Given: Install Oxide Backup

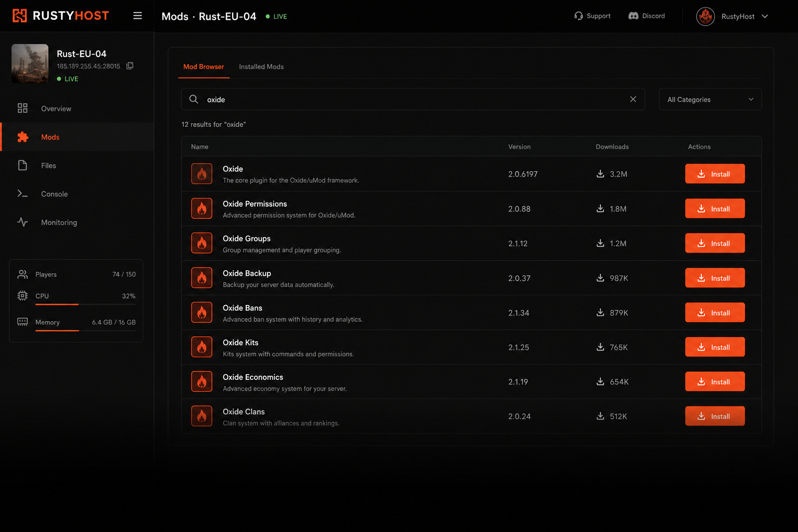Looking at the screenshot, I should (715, 278).
